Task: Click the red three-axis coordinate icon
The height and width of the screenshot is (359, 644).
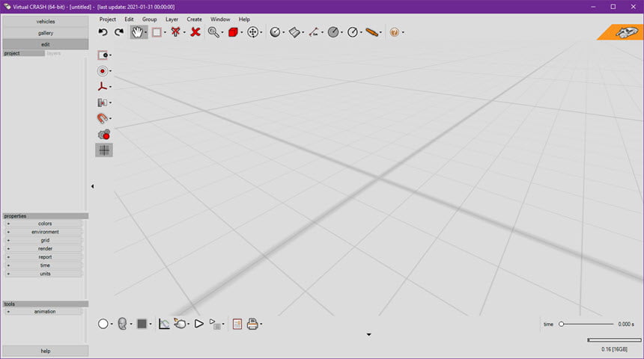Action: [103, 87]
